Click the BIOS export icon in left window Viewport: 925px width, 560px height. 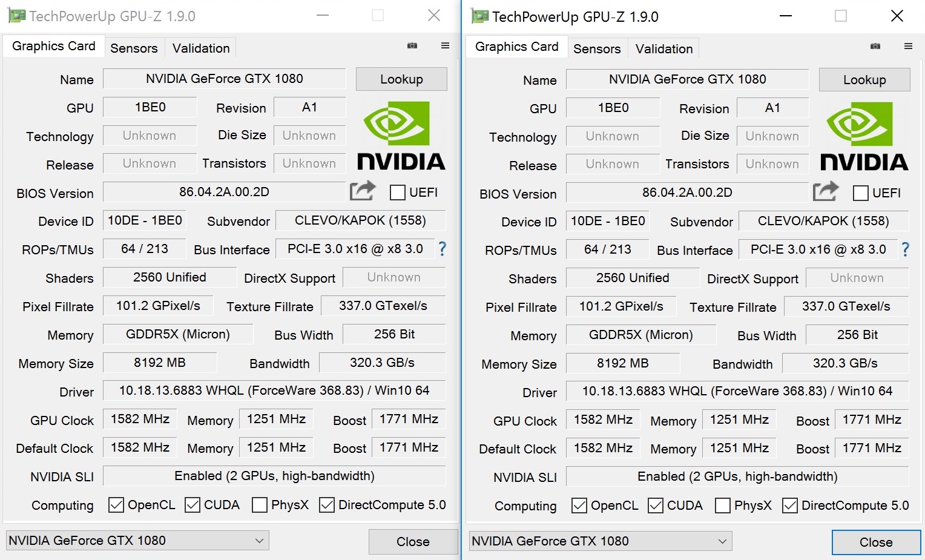[x=363, y=191]
